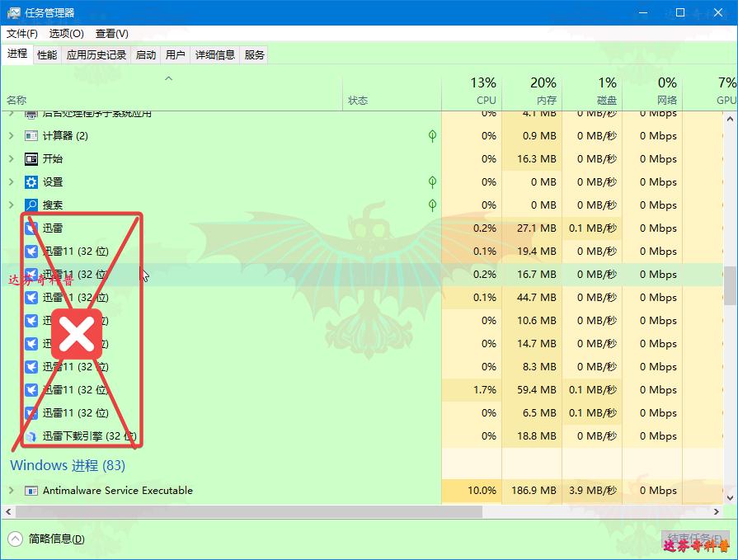The height and width of the screenshot is (560, 738).
Task: Open the 查看(V) menu
Action: click(111, 34)
